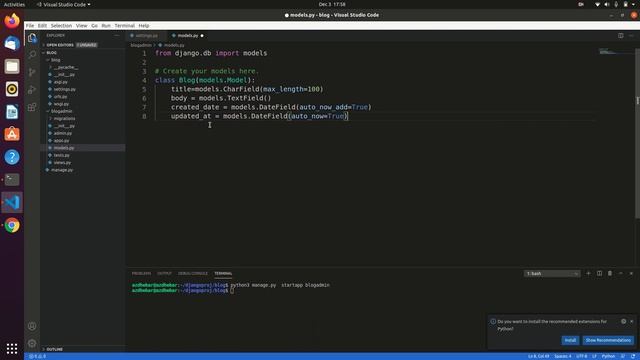Screen dimensions: 640x360
Task: Launch Firefox from the dock
Action: pos(12,20)
